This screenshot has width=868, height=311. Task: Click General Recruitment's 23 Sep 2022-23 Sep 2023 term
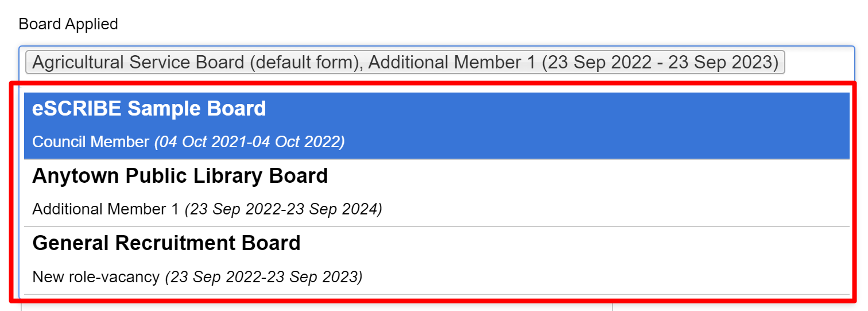264,277
